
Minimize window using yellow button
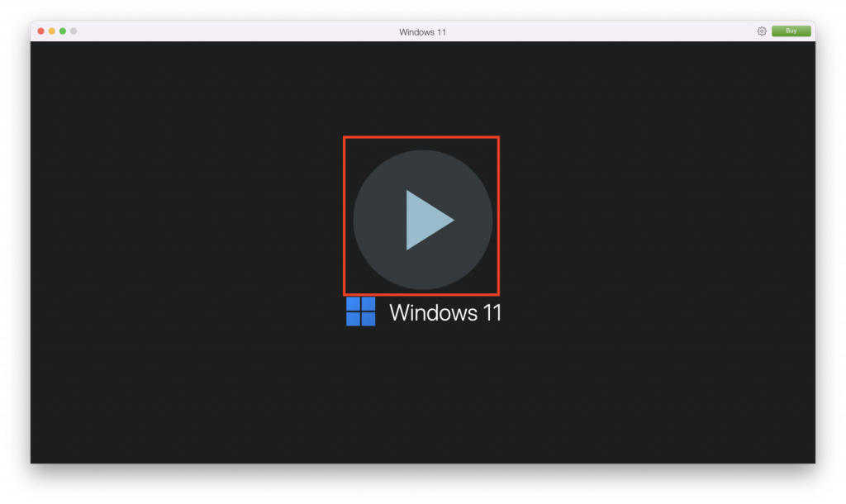tap(52, 31)
